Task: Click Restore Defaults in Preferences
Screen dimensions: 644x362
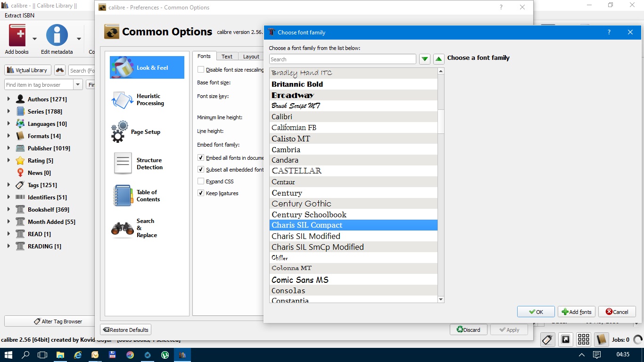Action: (125, 329)
